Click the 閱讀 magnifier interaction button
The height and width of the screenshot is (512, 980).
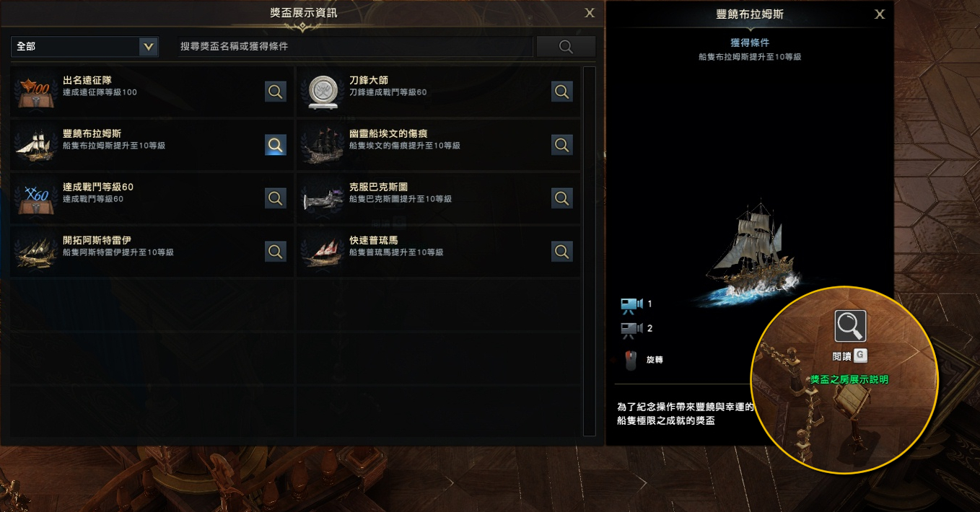[850, 326]
